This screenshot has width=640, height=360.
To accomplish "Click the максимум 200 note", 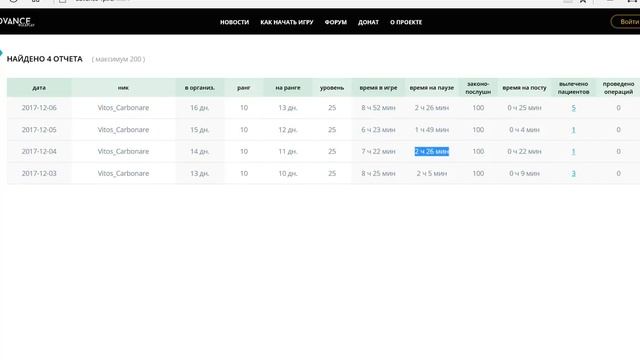I will (118, 59).
